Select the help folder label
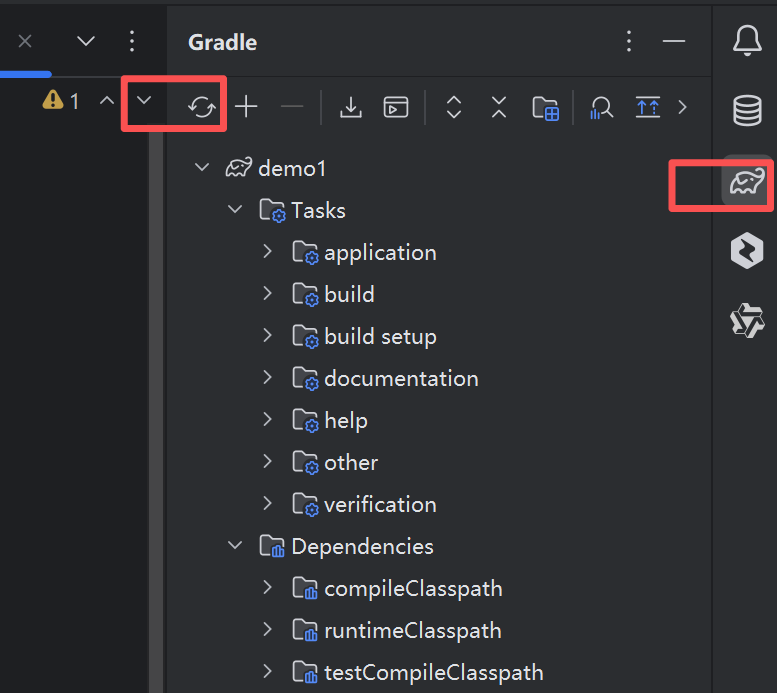This screenshot has height=693, width=777. [346, 421]
